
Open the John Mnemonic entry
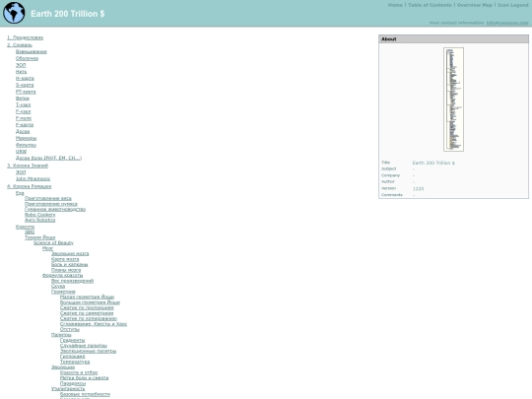click(x=33, y=178)
